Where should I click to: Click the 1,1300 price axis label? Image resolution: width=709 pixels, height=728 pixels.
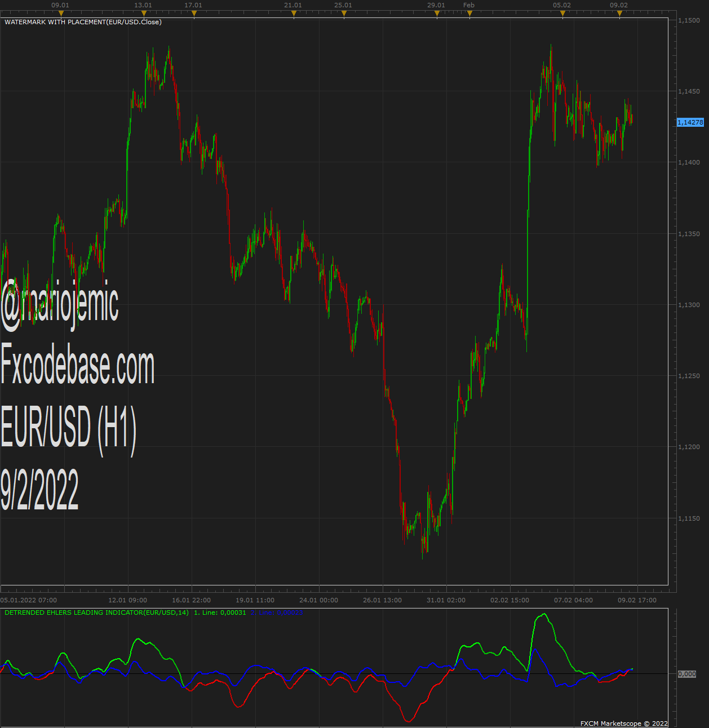(689, 305)
